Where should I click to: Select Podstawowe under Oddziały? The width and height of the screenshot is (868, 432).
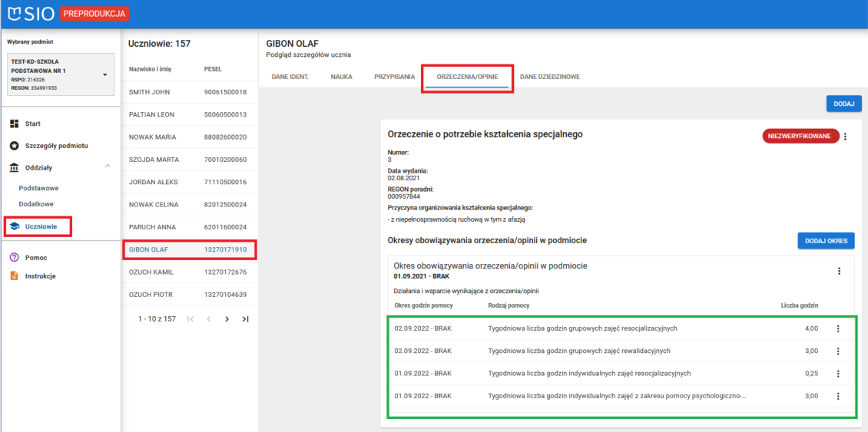38,188
